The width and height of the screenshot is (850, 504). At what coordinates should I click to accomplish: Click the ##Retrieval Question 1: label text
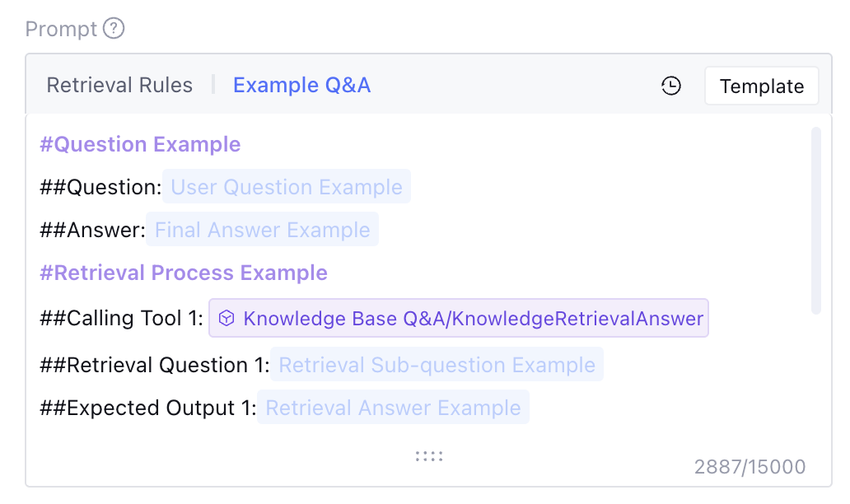[x=154, y=365]
